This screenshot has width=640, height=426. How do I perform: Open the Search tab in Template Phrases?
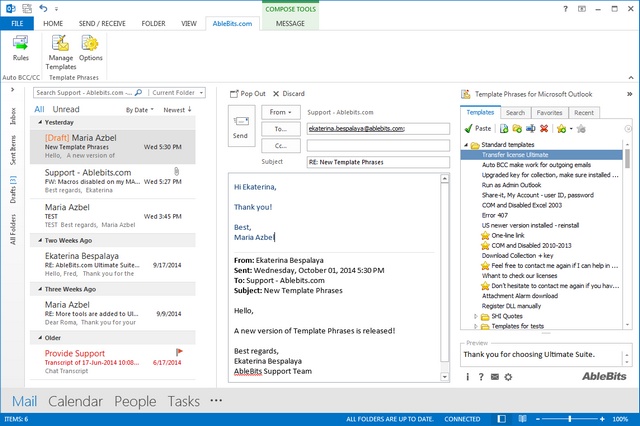tap(515, 113)
